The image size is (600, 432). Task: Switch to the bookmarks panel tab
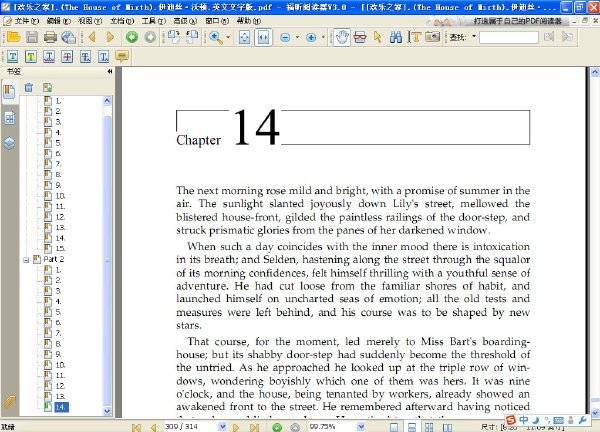[x=10, y=92]
